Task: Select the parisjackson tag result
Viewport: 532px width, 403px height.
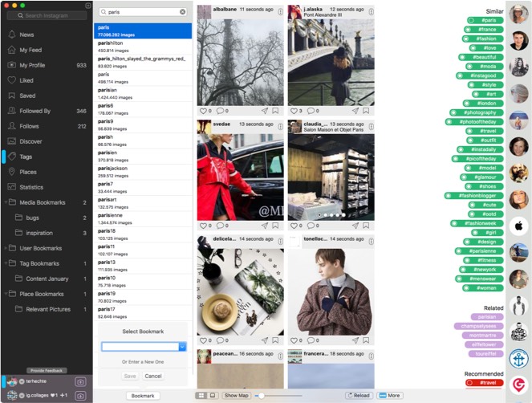Action: tap(143, 172)
